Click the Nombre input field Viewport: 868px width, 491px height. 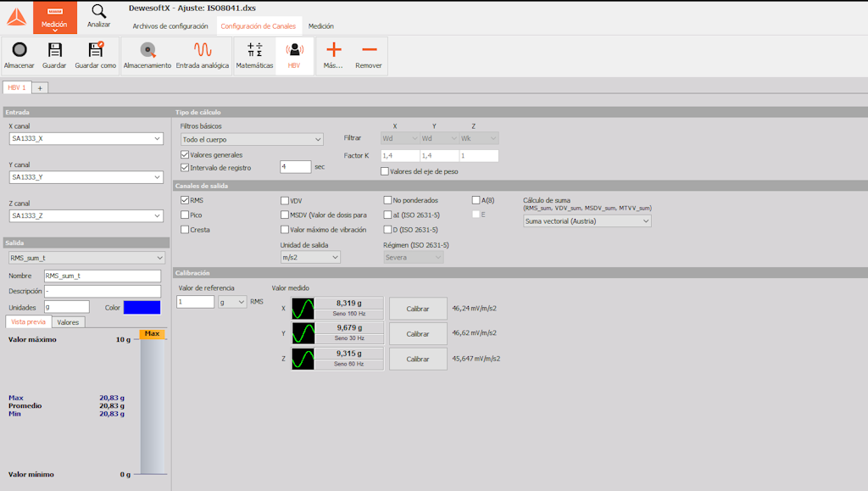coord(103,276)
